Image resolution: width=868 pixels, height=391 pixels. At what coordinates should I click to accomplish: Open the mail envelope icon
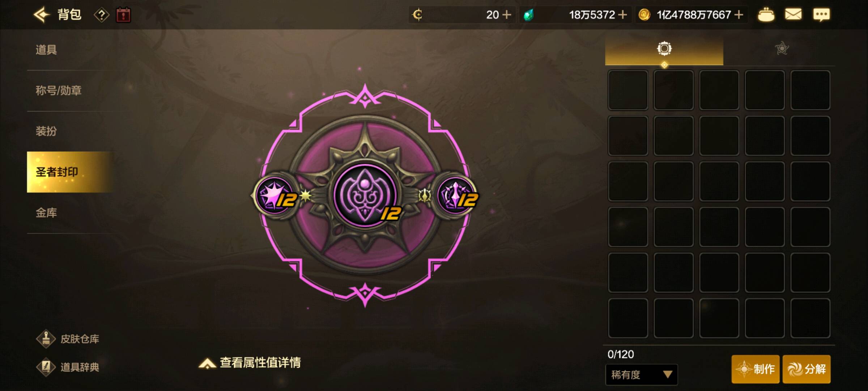coord(793,14)
